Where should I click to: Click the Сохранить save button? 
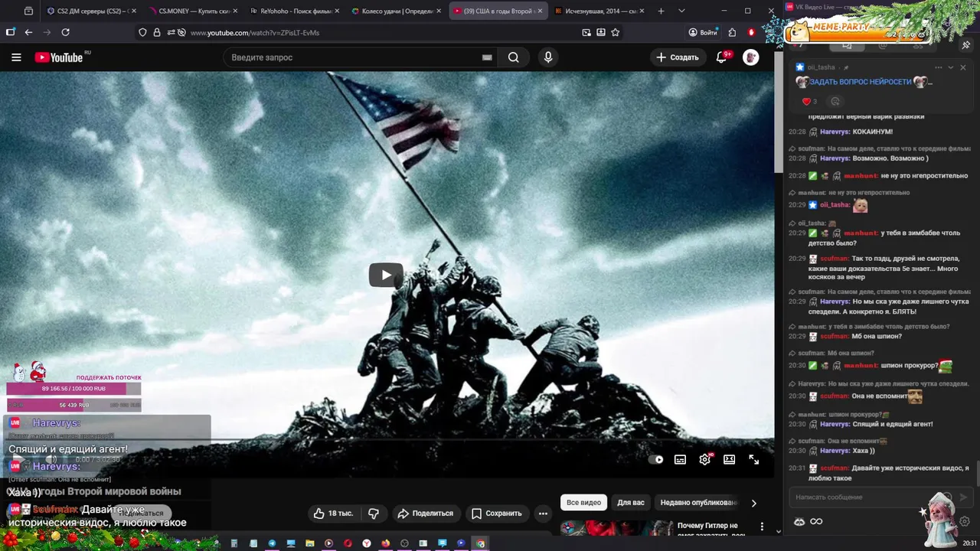pyautogui.click(x=496, y=514)
